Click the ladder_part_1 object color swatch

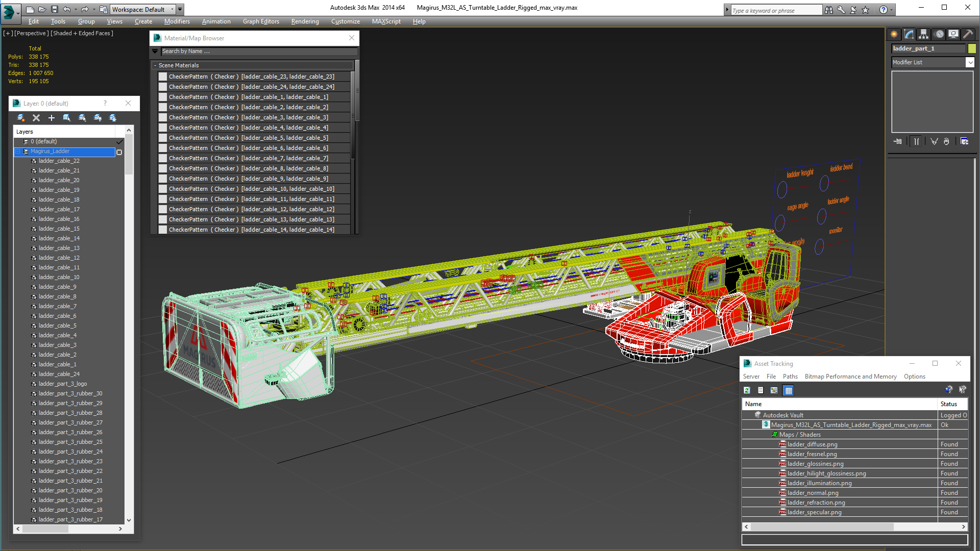point(972,48)
